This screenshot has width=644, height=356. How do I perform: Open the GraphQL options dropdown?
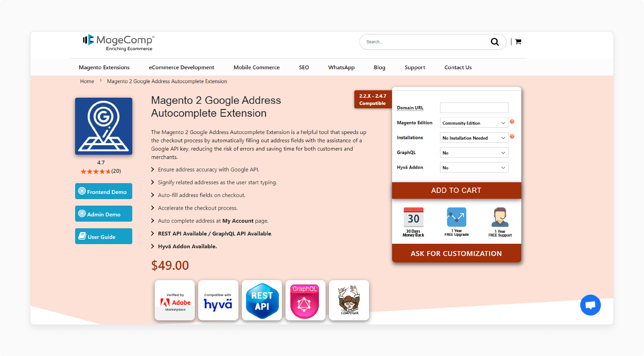click(475, 153)
